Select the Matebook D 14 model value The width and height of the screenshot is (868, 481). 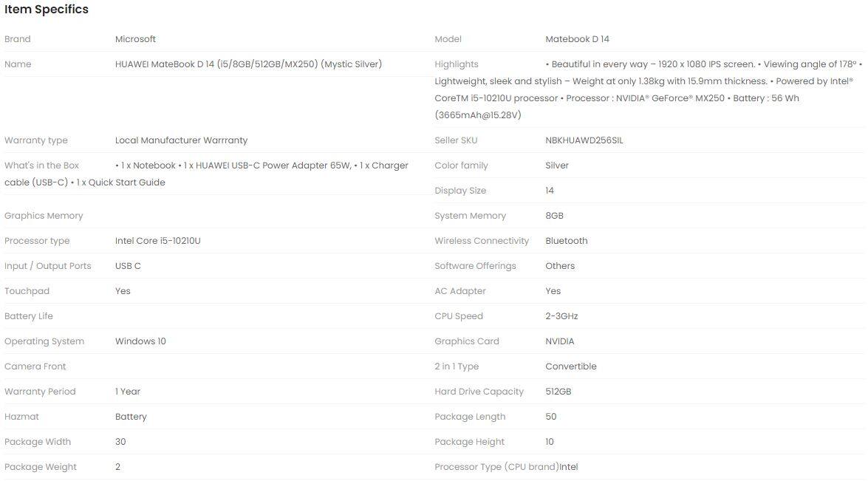click(577, 39)
